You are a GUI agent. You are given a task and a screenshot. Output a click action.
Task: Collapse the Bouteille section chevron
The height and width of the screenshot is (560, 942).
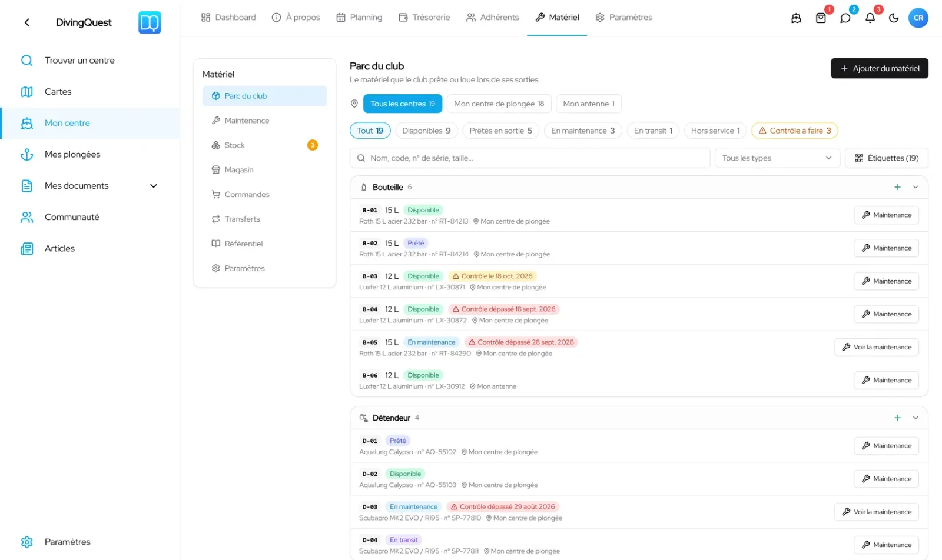click(x=916, y=187)
